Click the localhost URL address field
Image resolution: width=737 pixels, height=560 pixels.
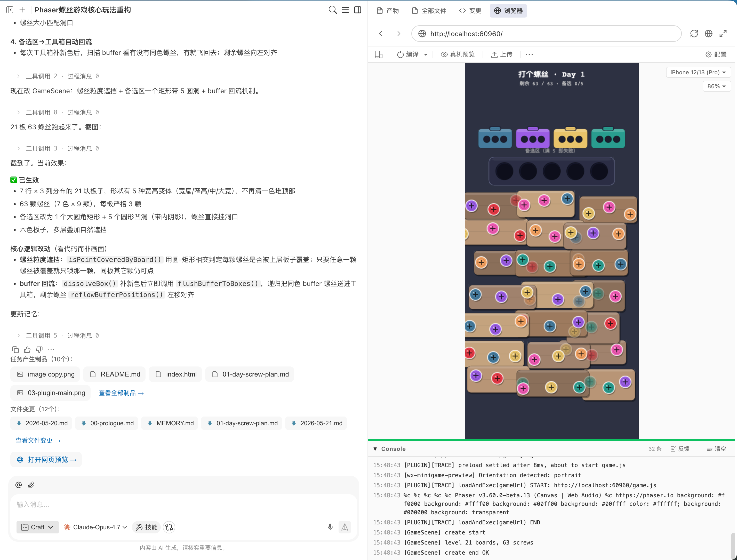click(547, 34)
